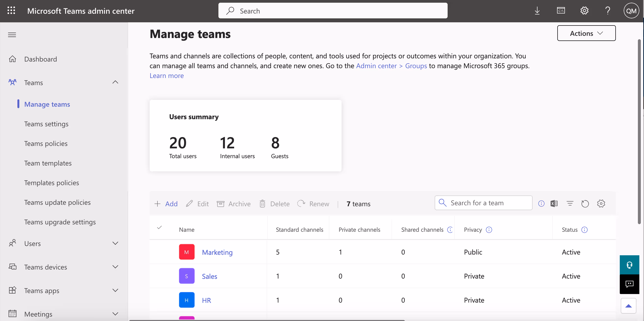Click the Learn more link

[x=167, y=76]
